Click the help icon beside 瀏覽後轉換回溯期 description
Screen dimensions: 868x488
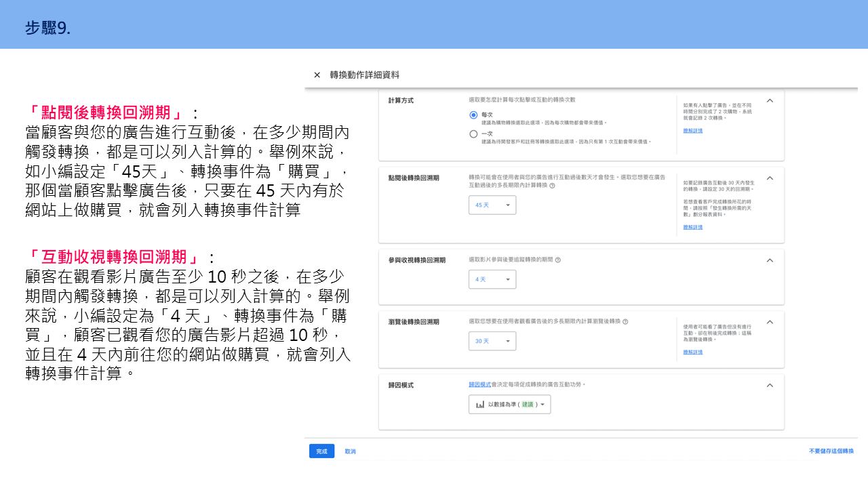click(625, 322)
